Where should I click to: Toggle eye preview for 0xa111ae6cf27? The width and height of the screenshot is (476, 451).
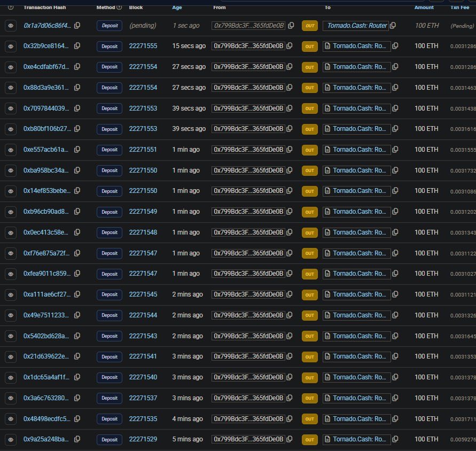click(11, 295)
